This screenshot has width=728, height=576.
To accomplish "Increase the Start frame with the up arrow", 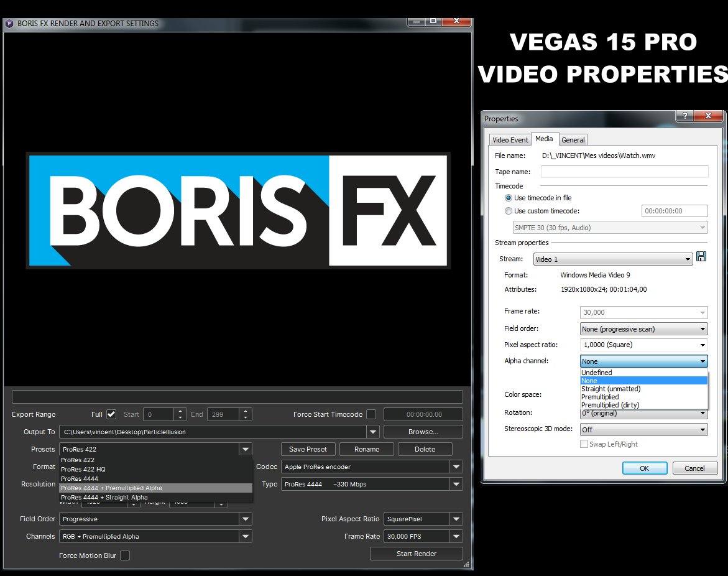I will click(180, 411).
